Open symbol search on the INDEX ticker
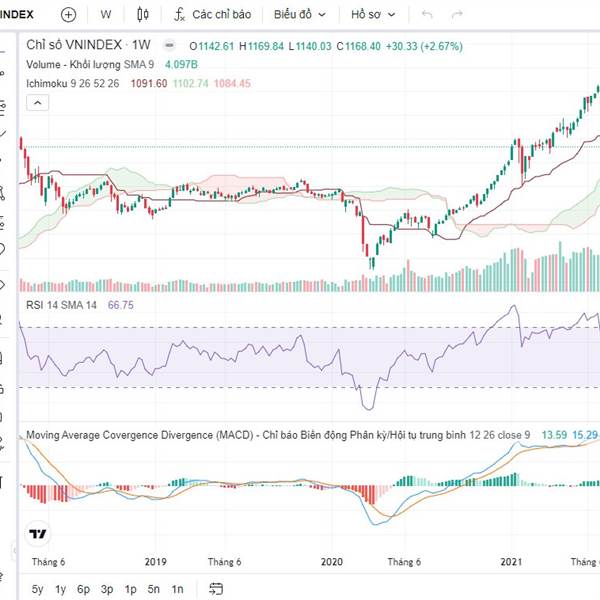Viewport: 600px width, 600px height. 16,15
